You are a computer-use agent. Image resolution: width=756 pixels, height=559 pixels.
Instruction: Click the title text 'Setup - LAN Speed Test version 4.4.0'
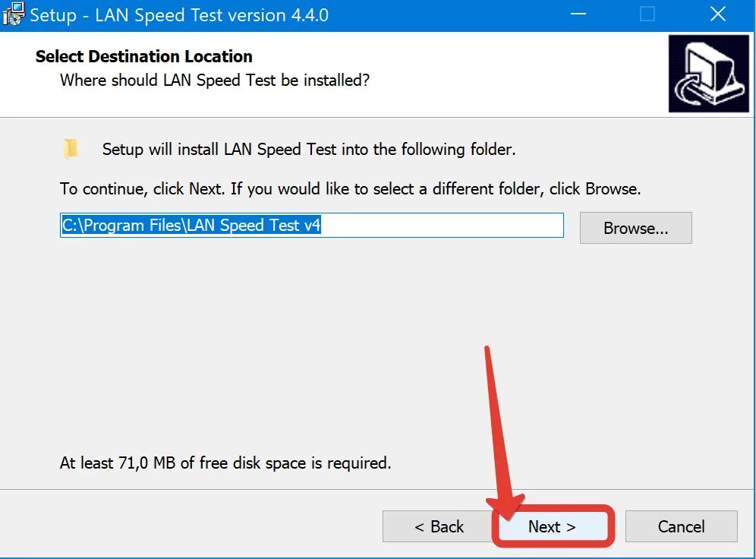179,15
